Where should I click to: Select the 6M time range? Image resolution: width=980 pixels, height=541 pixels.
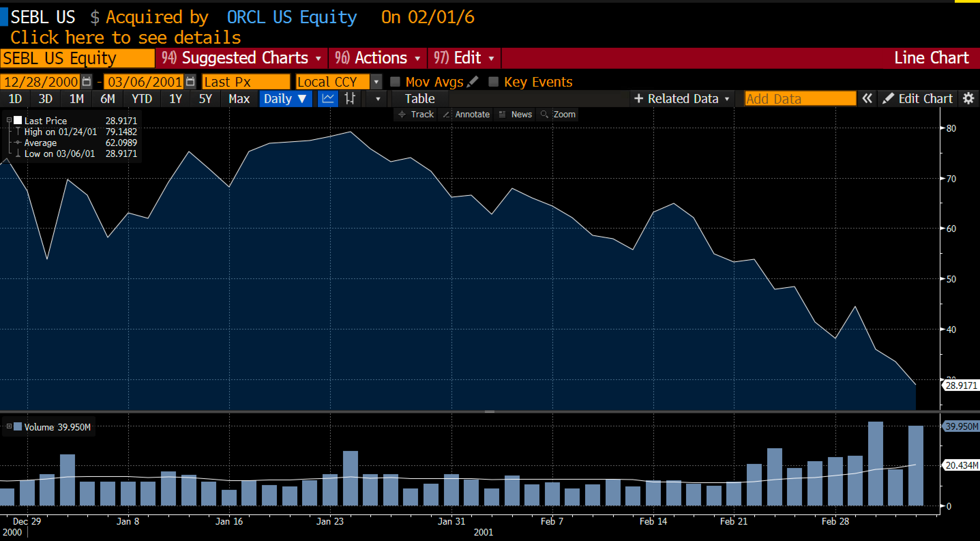pyautogui.click(x=108, y=99)
